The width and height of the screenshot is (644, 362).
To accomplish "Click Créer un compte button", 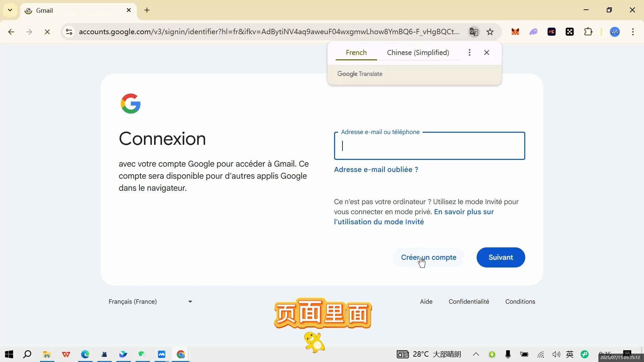I will (x=428, y=257).
